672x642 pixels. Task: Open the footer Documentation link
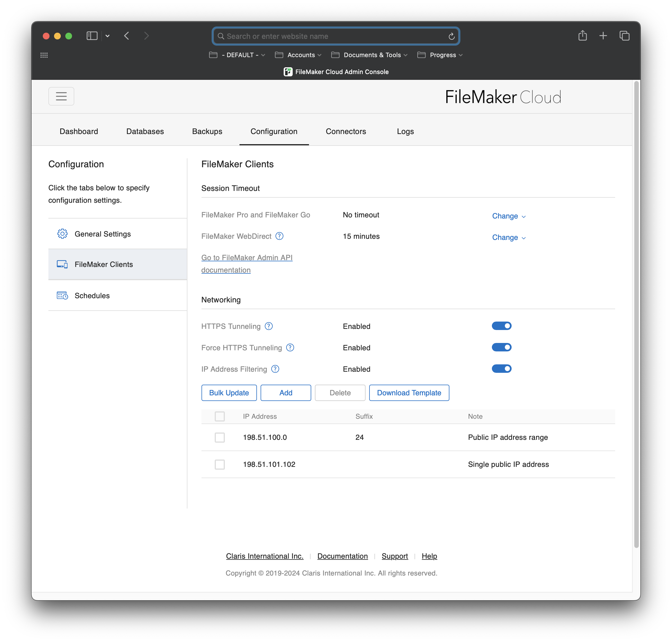click(342, 556)
